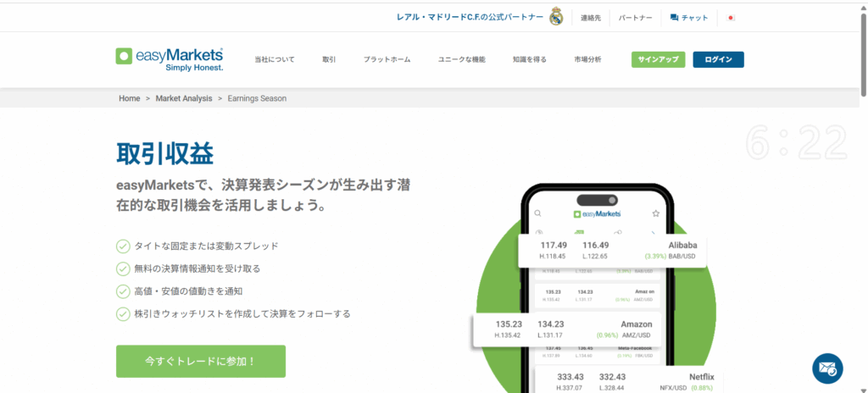Screen dimensions: 868x393
Task: Open the 市場分析 menu
Action: tap(588, 60)
